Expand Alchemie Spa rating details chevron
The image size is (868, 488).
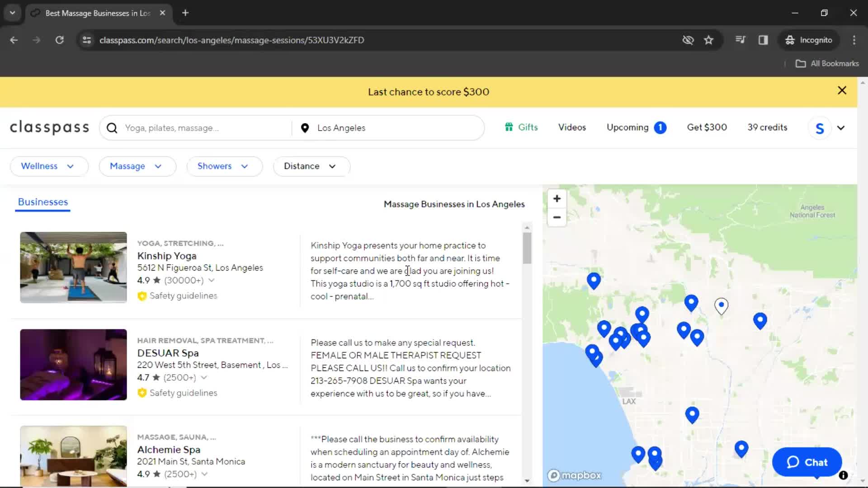pyautogui.click(x=204, y=474)
